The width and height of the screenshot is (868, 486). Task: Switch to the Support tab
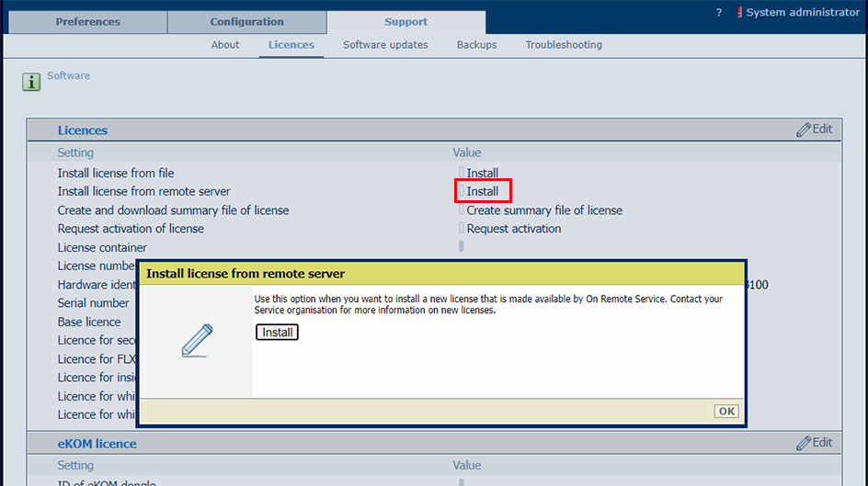pyautogui.click(x=405, y=22)
